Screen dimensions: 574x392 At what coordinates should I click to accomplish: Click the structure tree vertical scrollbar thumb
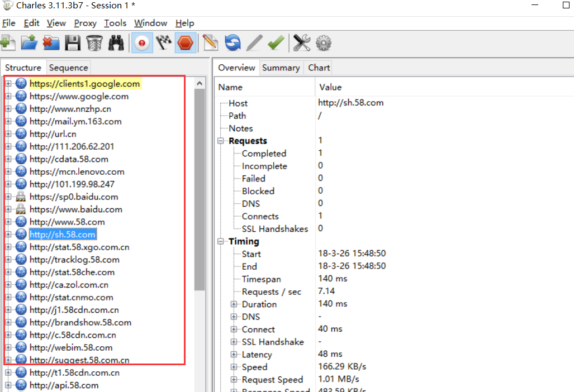(x=200, y=189)
